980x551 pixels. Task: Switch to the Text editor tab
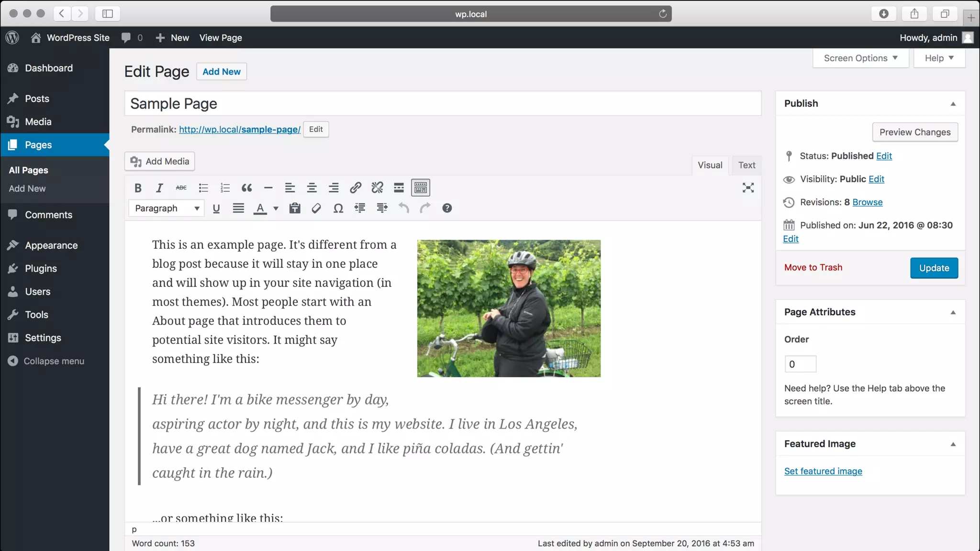point(746,165)
